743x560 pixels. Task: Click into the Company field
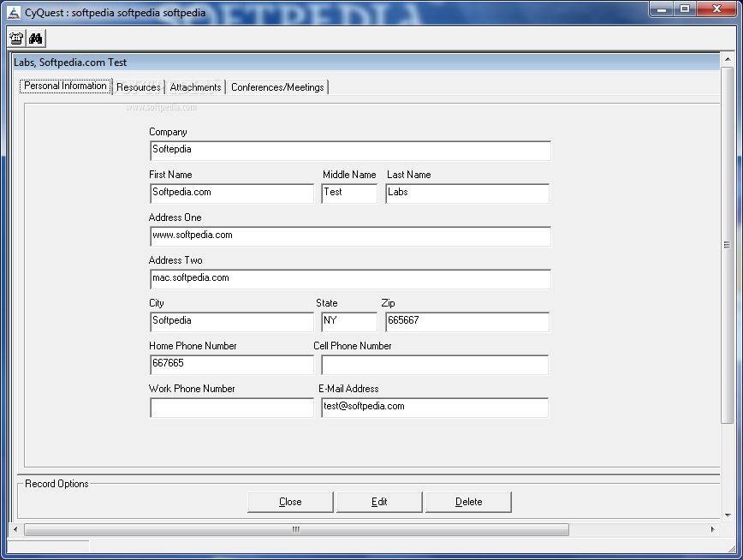(350, 151)
